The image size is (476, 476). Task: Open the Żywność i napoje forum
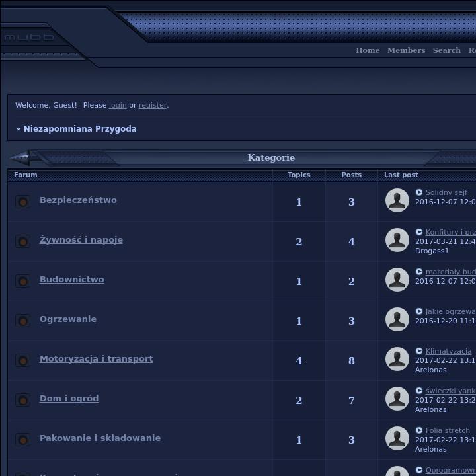pyautogui.click(x=81, y=240)
